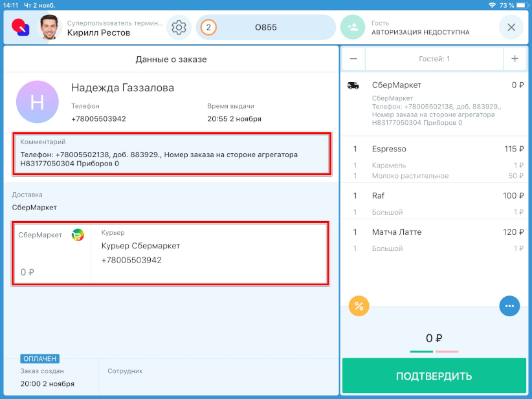Tap Большой modifier under Raf

pyautogui.click(x=387, y=212)
